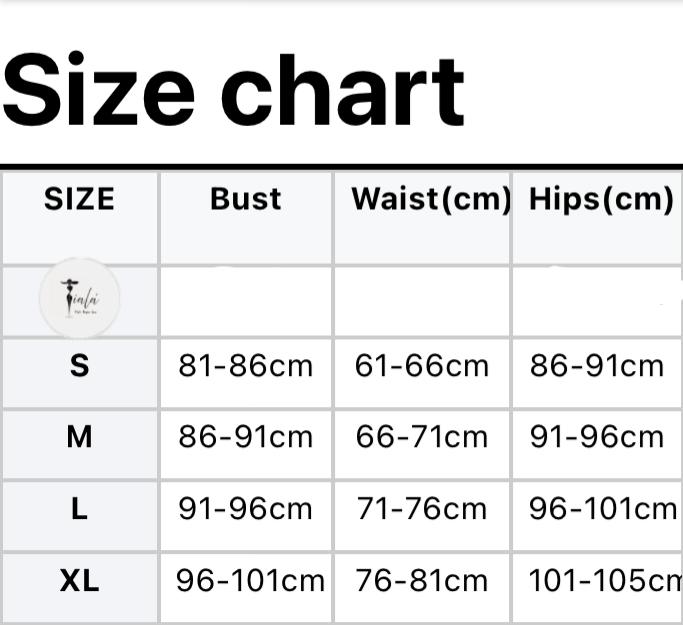Click the XL size row label
Screen dimensions: 683x625
[x=79, y=581]
